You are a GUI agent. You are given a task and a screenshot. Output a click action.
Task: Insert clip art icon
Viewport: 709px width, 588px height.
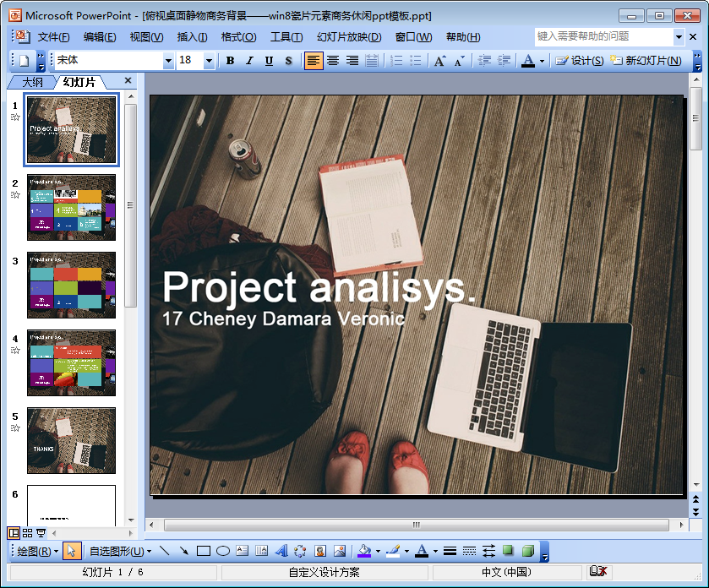pyautogui.click(x=320, y=551)
